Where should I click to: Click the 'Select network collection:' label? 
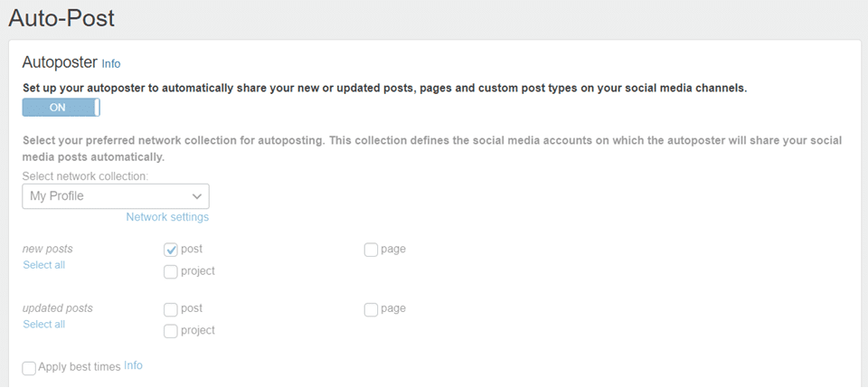[x=85, y=175]
